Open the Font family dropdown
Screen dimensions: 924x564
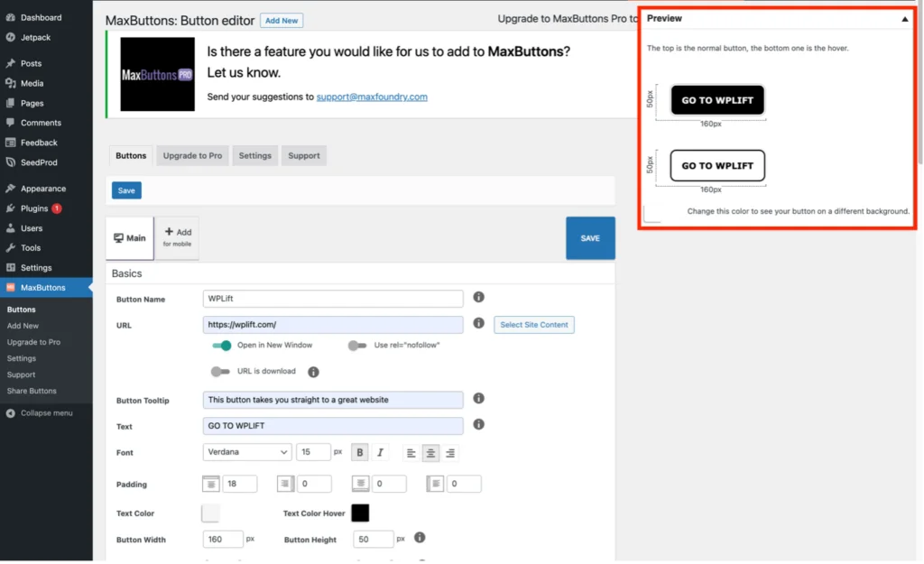[247, 452]
